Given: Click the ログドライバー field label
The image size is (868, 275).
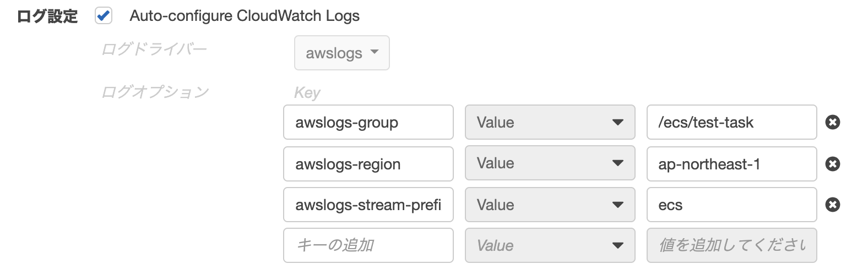Looking at the screenshot, I should point(154,50).
